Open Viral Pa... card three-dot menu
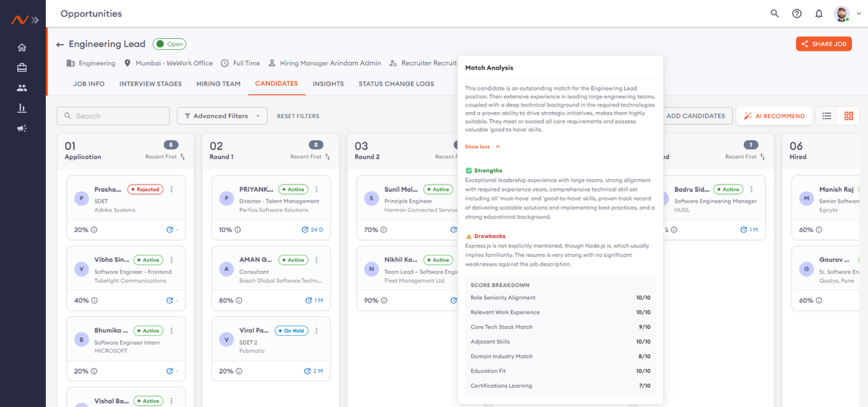The image size is (868, 407). coord(316,331)
